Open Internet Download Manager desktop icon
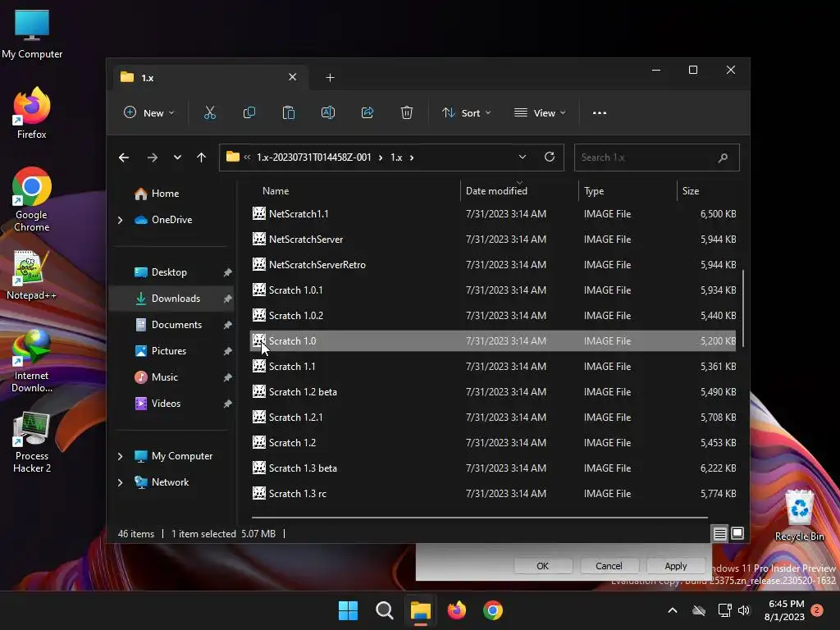Viewport: 840px width, 630px height. pyautogui.click(x=32, y=361)
